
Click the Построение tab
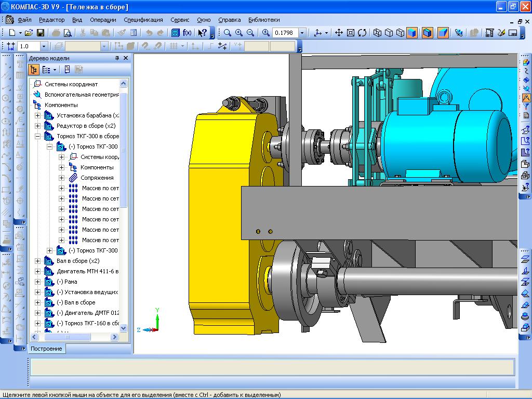(x=46, y=349)
